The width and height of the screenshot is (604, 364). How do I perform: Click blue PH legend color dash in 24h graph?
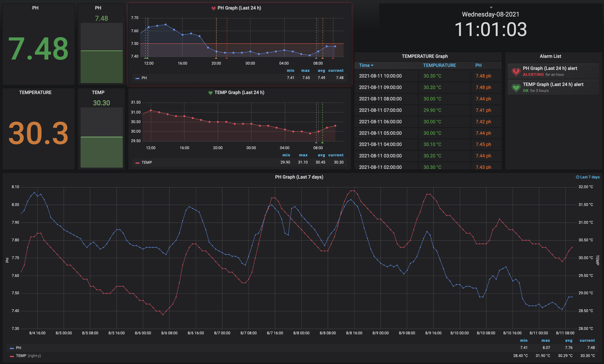[137, 78]
